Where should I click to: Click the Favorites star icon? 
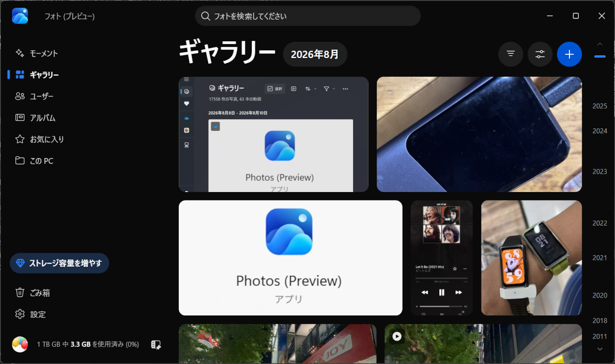(x=20, y=139)
